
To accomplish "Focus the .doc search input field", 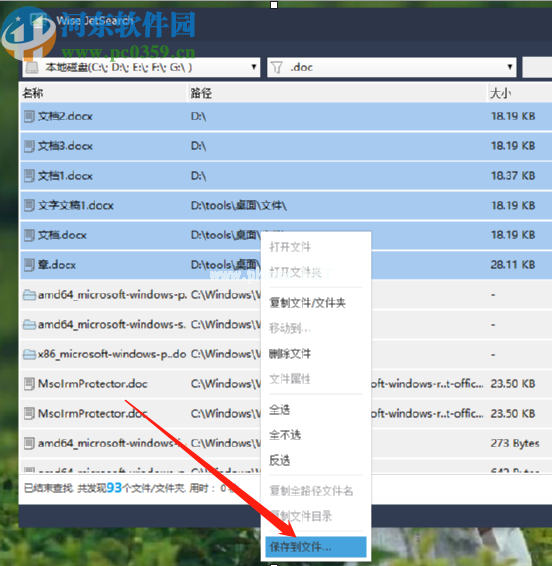I will 392,67.
